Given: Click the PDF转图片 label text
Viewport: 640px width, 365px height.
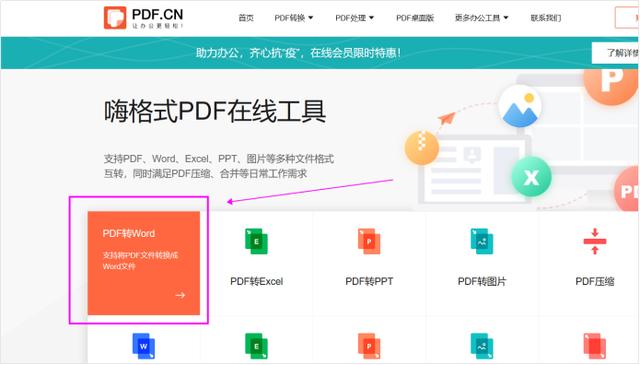Looking at the screenshot, I should click(482, 281).
